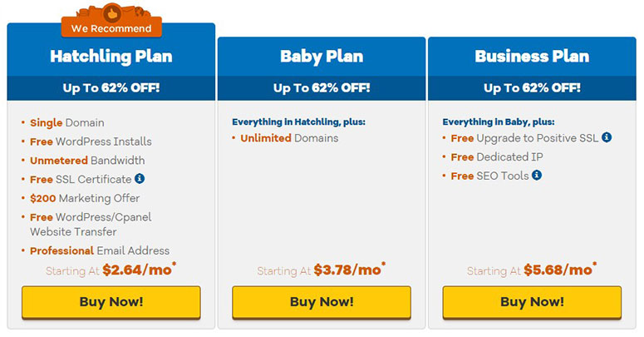
Task: Click the Business Plan title
Action: tap(532, 57)
